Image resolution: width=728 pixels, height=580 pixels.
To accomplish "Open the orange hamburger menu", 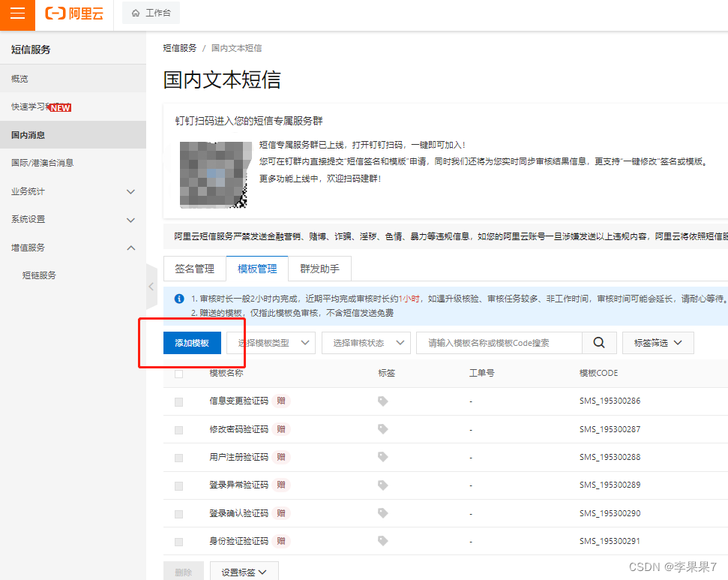I will tap(17, 14).
